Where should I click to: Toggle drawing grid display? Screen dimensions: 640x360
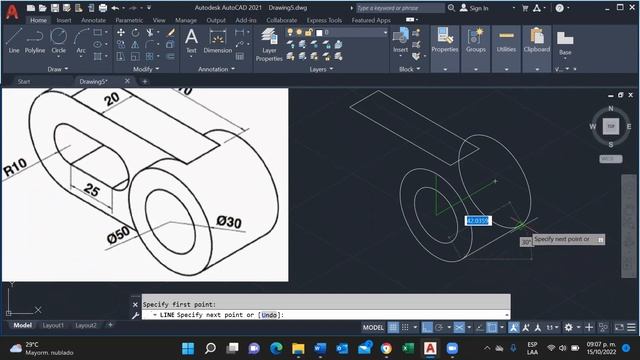tap(393, 327)
